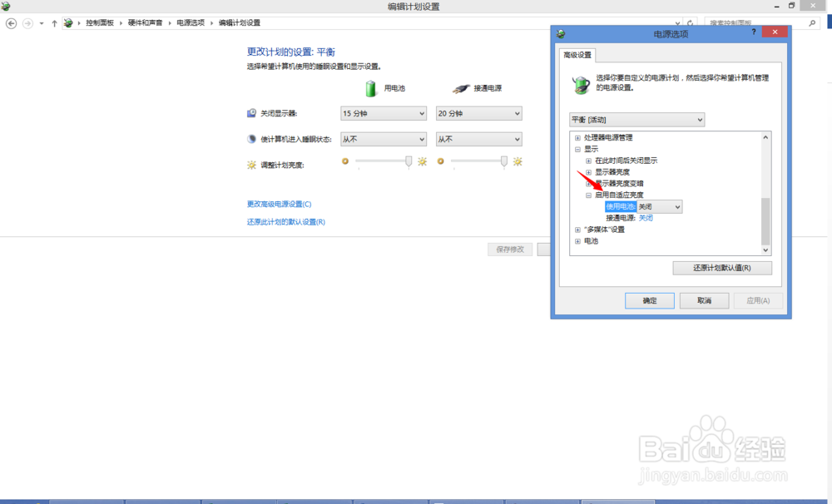832x504 pixels.
Task: Click the battery-gear icon in dialog title bar
Action: pos(560,32)
